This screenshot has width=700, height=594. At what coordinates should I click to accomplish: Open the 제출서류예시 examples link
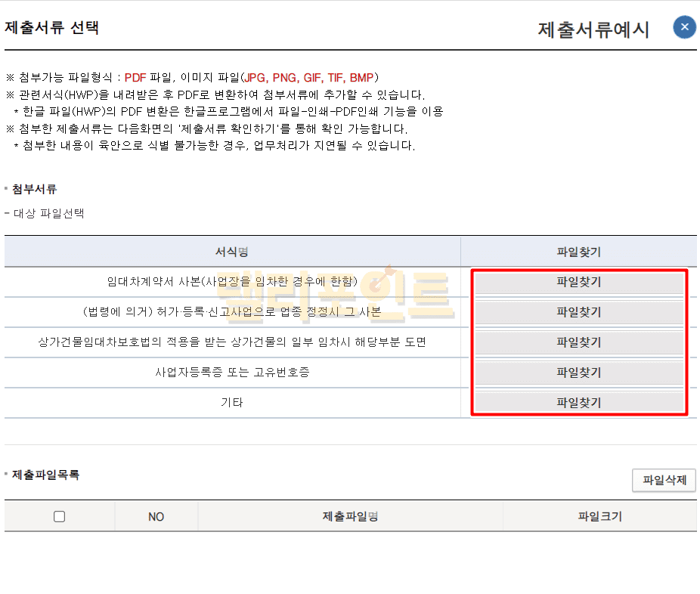[593, 29]
